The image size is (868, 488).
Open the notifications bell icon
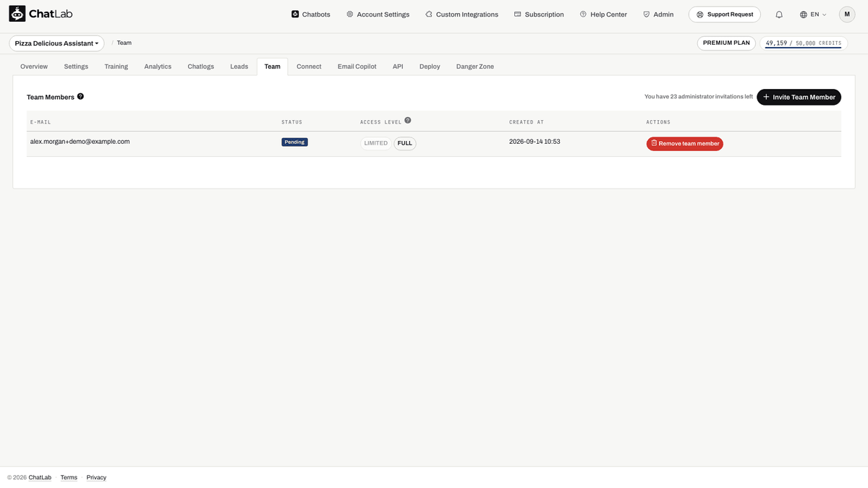click(x=779, y=14)
